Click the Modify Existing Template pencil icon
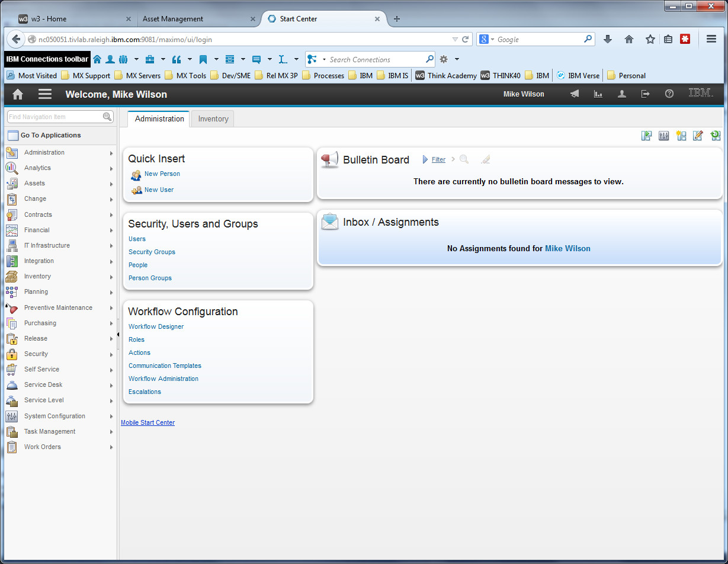Image resolution: width=728 pixels, height=564 pixels. 698,136
